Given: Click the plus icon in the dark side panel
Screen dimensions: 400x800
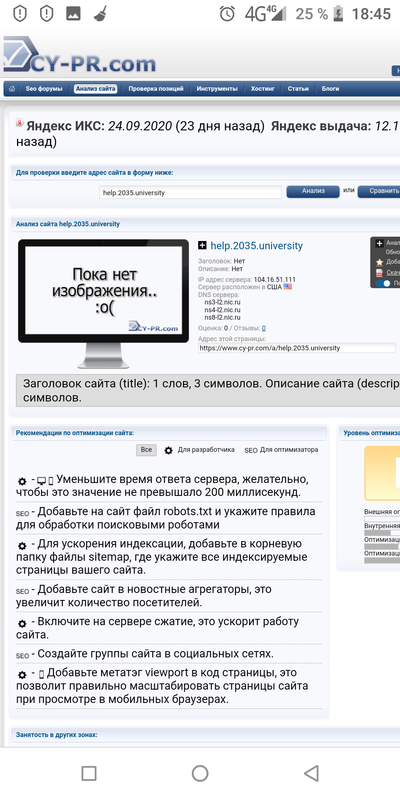Looking at the screenshot, I should point(379,243).
